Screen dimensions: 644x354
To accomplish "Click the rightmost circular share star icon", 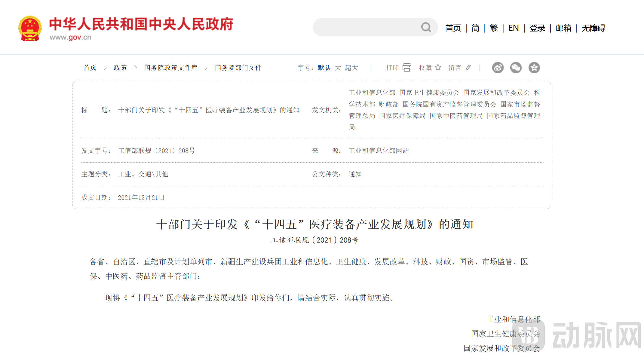I will [x=534, y=68].
